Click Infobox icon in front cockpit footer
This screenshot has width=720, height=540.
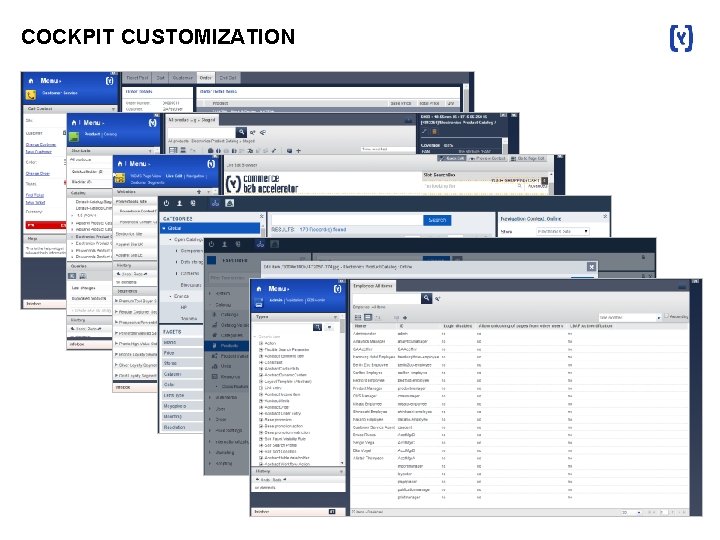[x=332, y=512]
